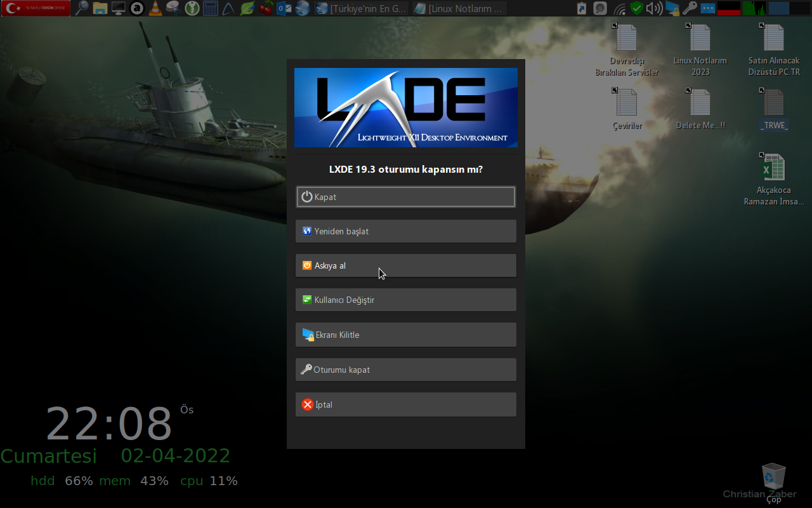This screenshot has width=812, height=508.
Task: Click the black and red panel indicator
Action: point(729,8)
